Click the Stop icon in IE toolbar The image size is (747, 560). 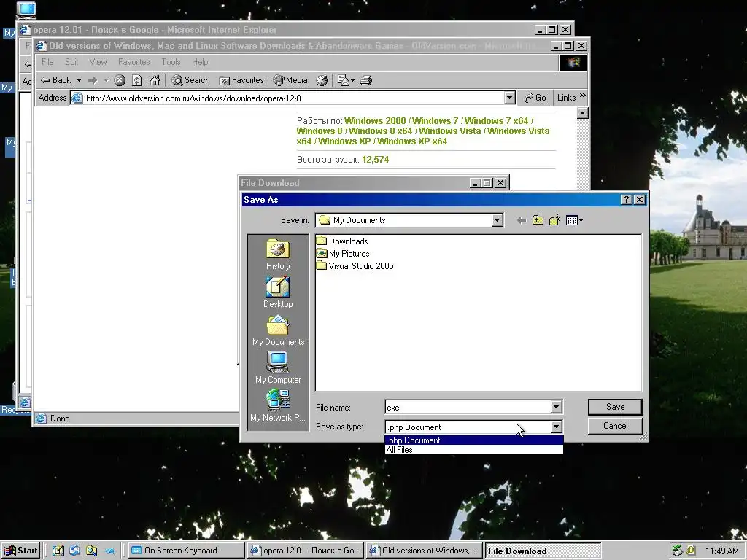120,80
